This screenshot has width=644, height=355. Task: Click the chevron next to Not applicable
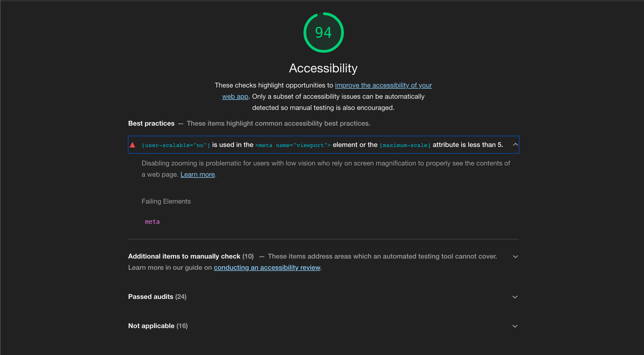pyautogui.click(x=515, y=326)
